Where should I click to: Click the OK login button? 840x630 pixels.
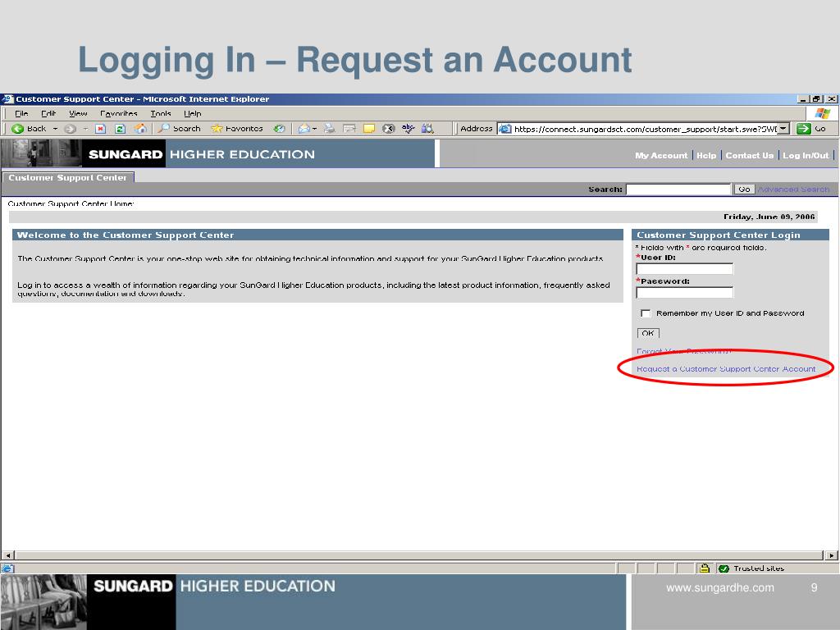tap(648, 333)
